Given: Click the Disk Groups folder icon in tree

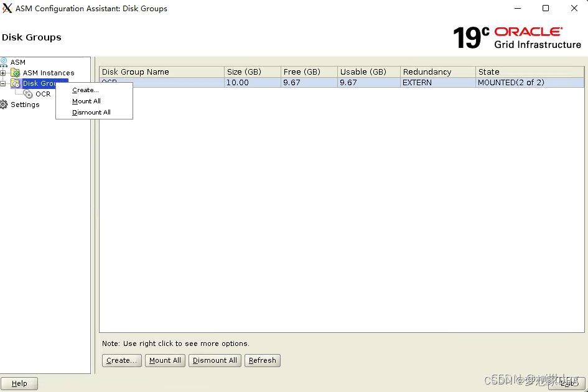Looking at the screenshot, I should (16, 83).
